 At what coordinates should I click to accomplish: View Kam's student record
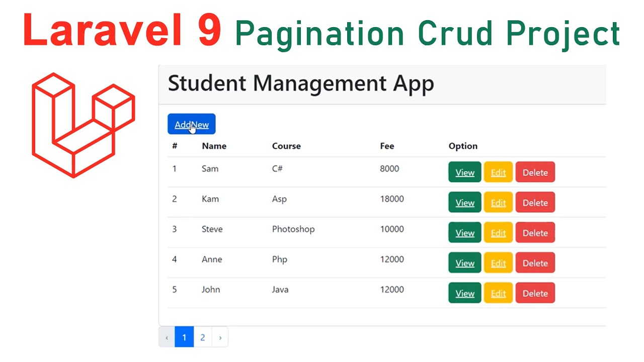465,203
